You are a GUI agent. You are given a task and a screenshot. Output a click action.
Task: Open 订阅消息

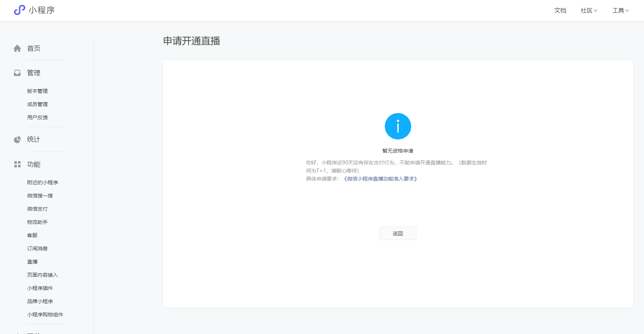click(x=37, y=248)
